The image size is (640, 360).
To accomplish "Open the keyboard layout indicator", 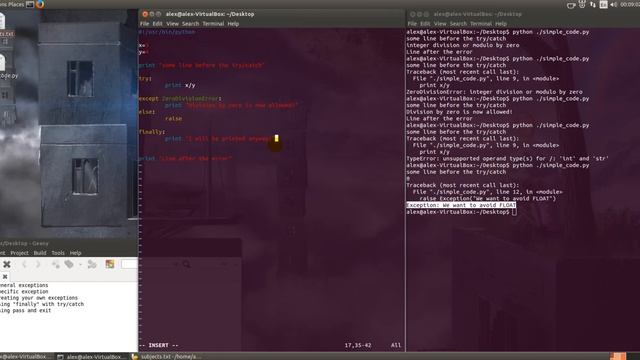I will pos(603,4).
